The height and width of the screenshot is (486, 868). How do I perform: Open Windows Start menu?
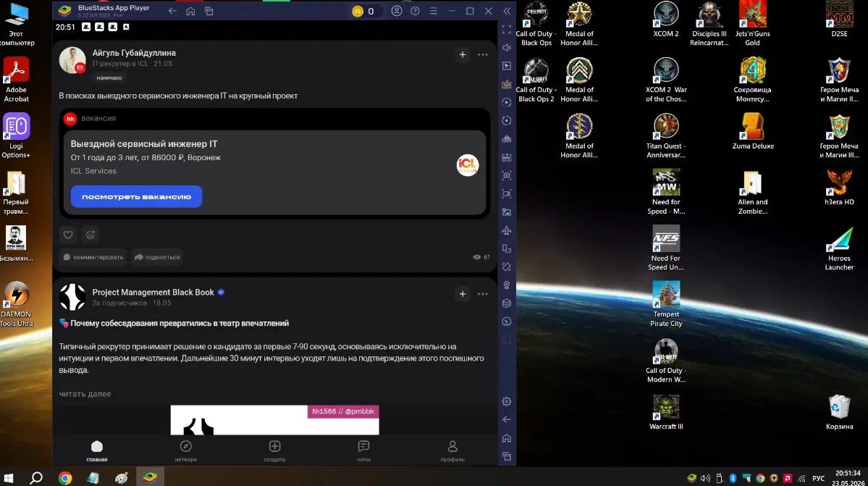[x=9, y=477]
